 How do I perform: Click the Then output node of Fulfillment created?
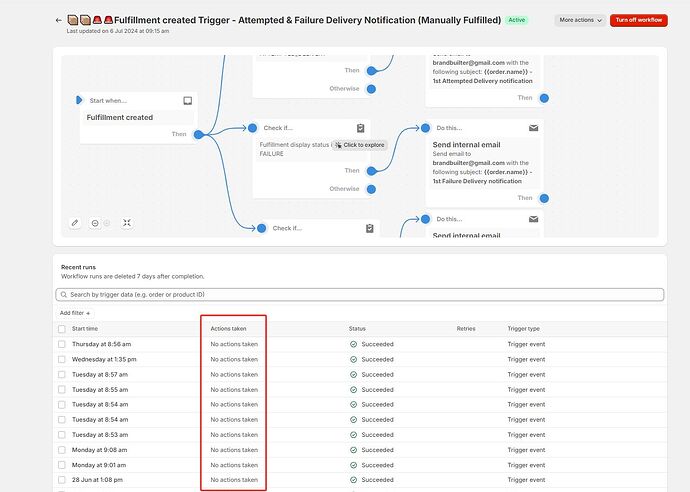[x=198, y=135]
